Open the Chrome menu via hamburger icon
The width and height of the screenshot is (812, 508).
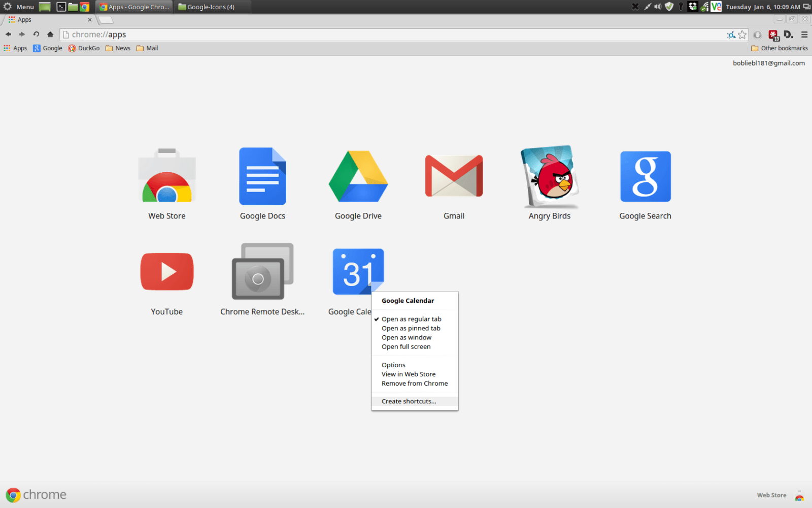[x=804, y=35]
